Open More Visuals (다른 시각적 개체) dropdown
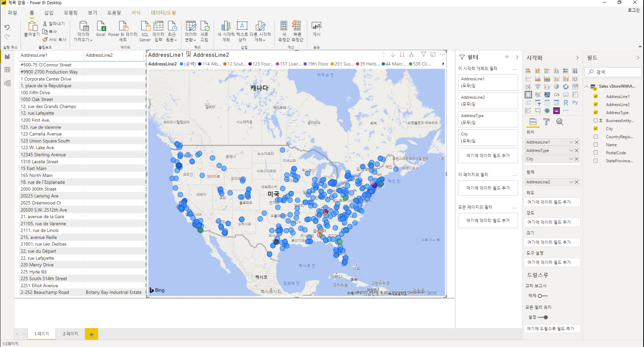 260,31
